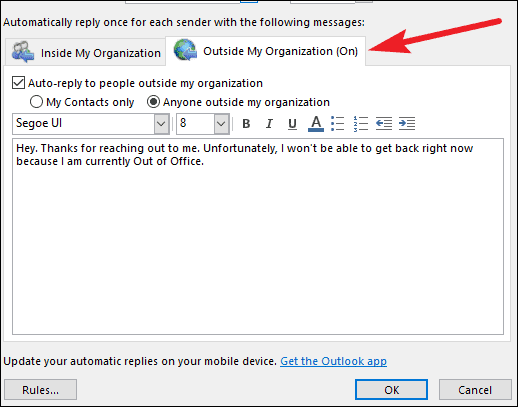Choose Anyone outside my organization
The height and width of the screenshot is (407, 518).
click(x=153, y=102)
